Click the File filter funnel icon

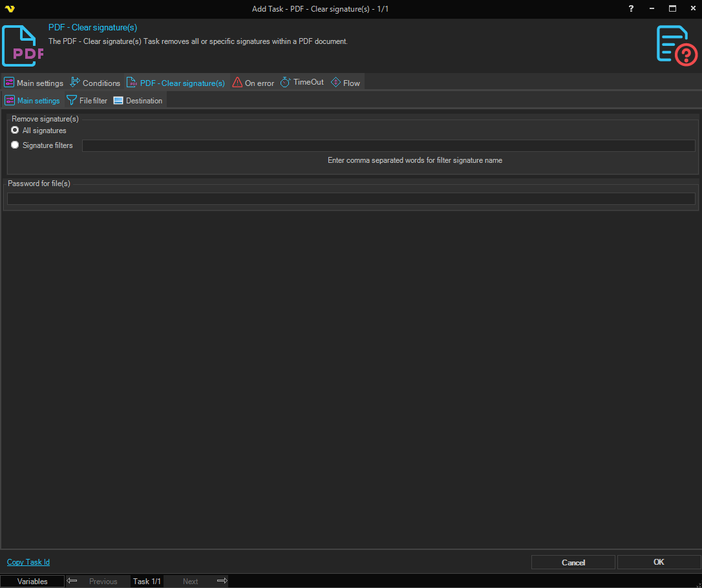pyautogui.click(x=72, y=101)
